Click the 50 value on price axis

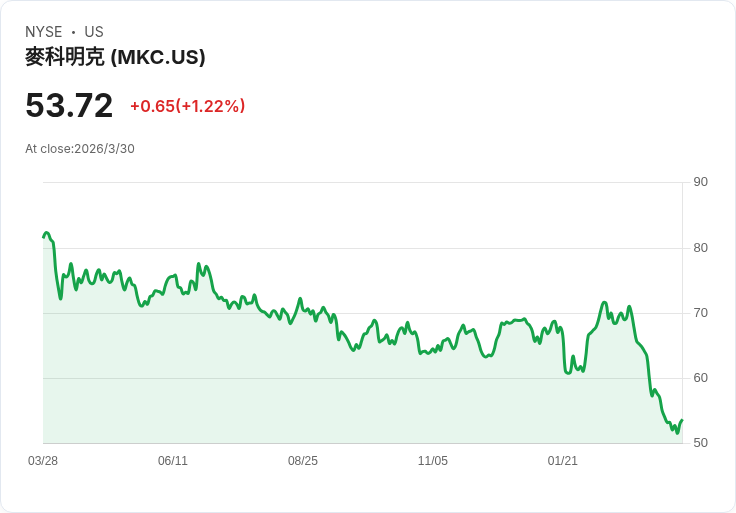tap(701, 443)
